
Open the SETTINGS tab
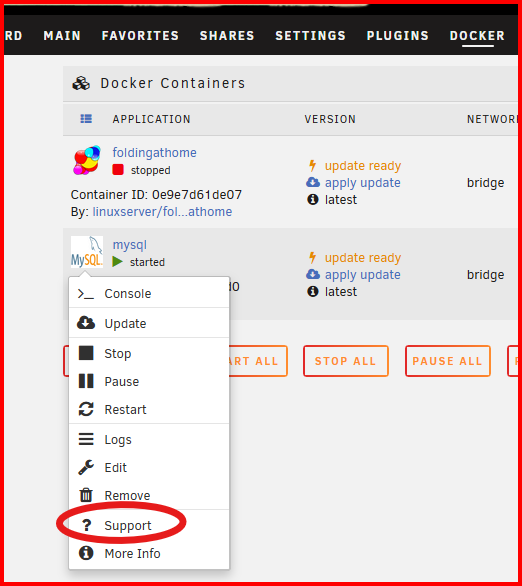pyautogui.click(x=311, y=36)
